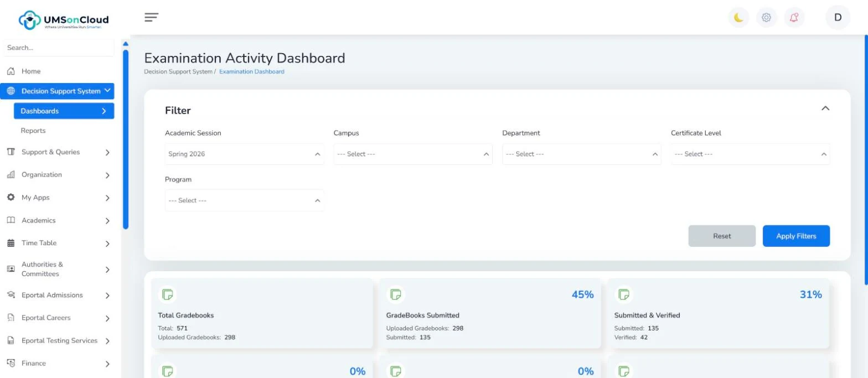The image size is (868, 378).
Task: Expand Organization menu chevron
Action: [107, 175]
